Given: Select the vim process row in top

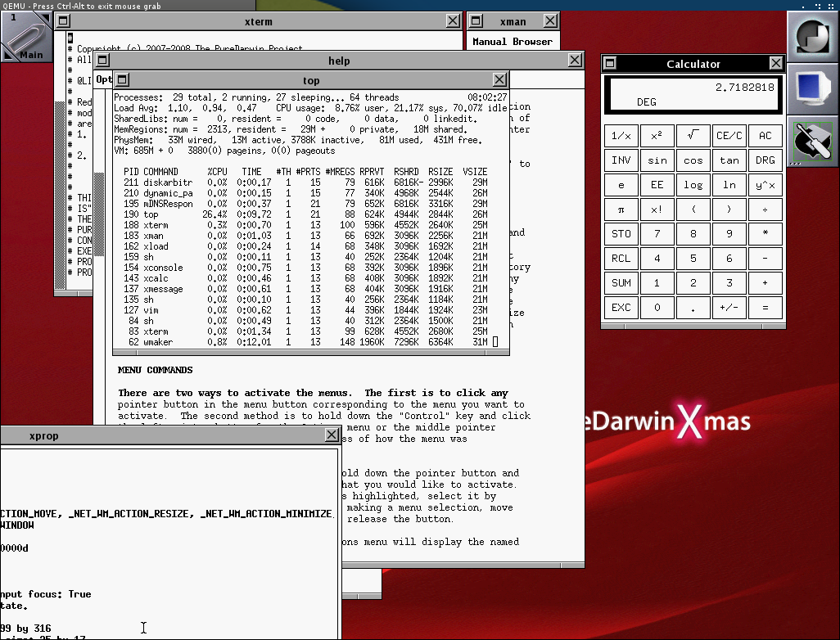Looking at the screenshot, I should (305, 311).
